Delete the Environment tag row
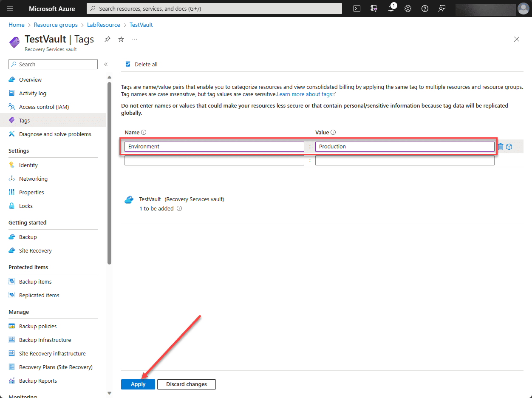Screen dimensions: 532x398 [x=501, y=147]
